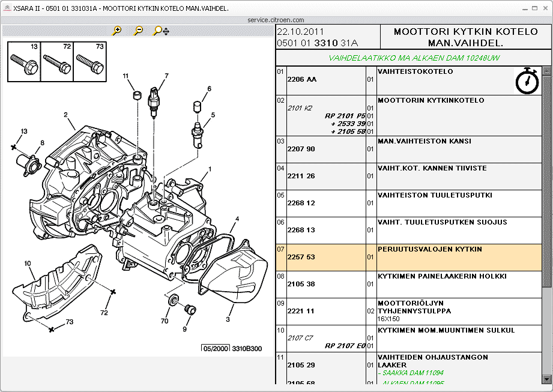The height and width of the screenshot is (392, 553).
Task: Click part number 2207 90
Action: (x=301, y=149)
